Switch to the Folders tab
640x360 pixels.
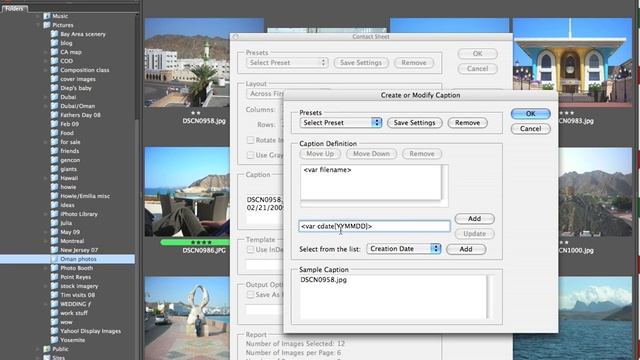coord(14,8)
